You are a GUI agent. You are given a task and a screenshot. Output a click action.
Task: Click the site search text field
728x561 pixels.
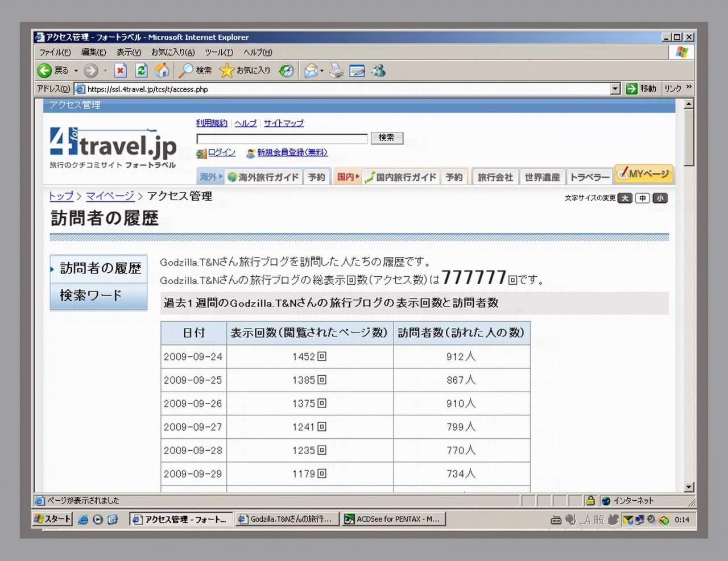point(282,138)
